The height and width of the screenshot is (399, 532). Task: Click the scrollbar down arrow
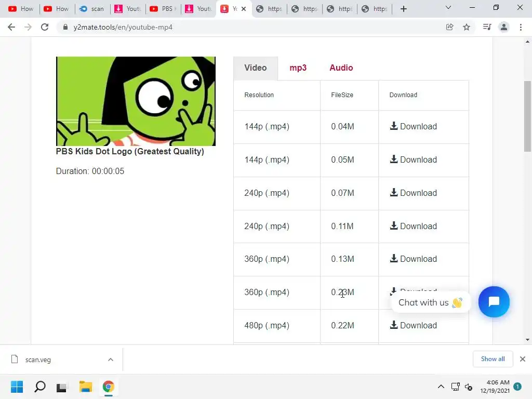coord(528,340)
